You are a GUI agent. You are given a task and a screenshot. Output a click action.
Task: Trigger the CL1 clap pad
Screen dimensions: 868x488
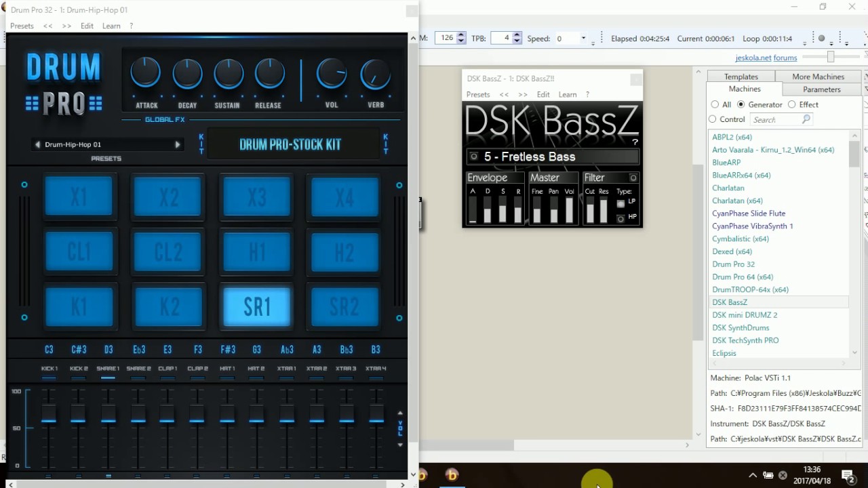tap(79, 252)
